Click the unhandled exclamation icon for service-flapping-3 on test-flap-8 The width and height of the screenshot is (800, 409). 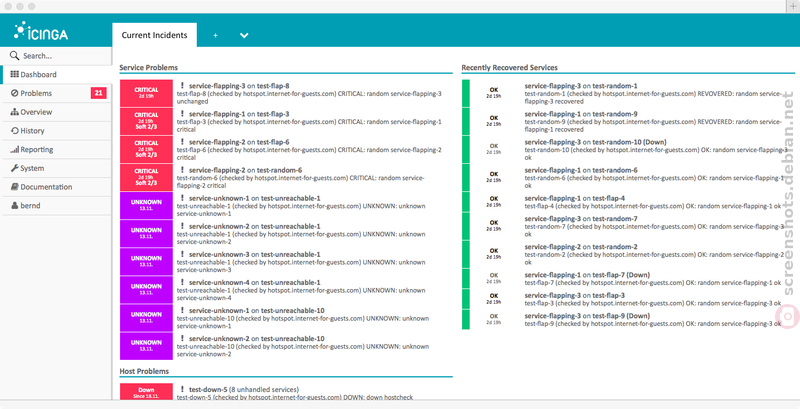pyautogui.click(x=182, y=86)
